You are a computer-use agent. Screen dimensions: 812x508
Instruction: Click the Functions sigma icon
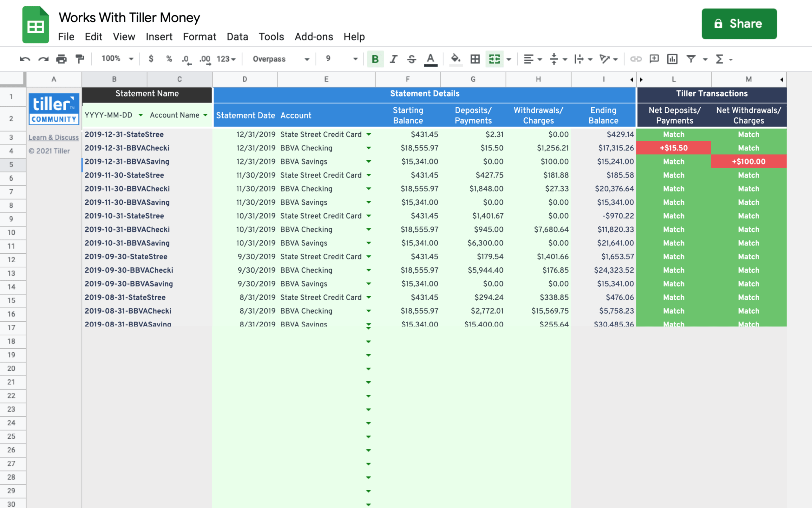[x=719, y=59]
